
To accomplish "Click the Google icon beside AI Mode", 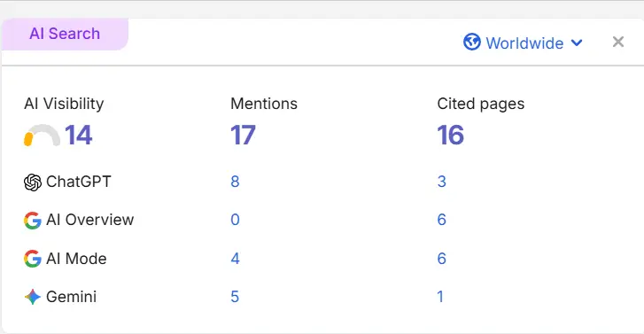I will [x=33, y=259].
